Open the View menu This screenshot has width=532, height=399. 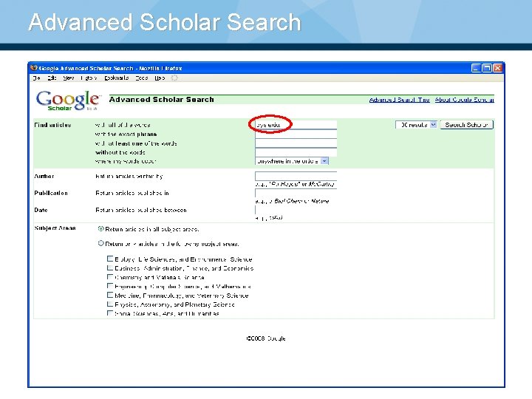[69, 78]
